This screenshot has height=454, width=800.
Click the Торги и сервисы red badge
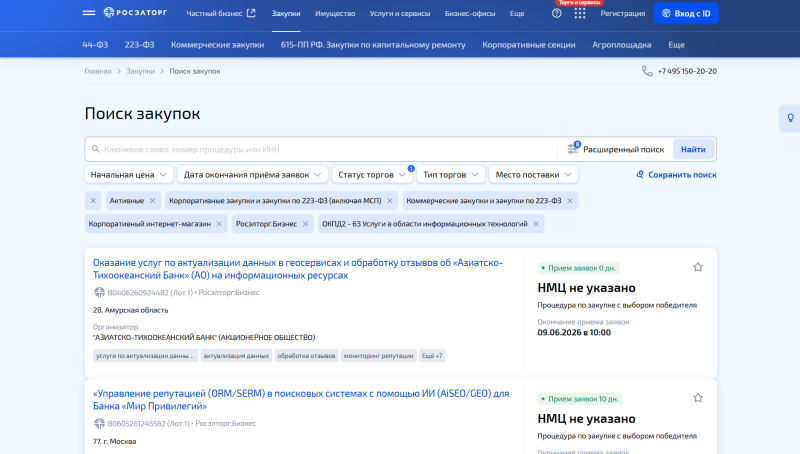579,3
